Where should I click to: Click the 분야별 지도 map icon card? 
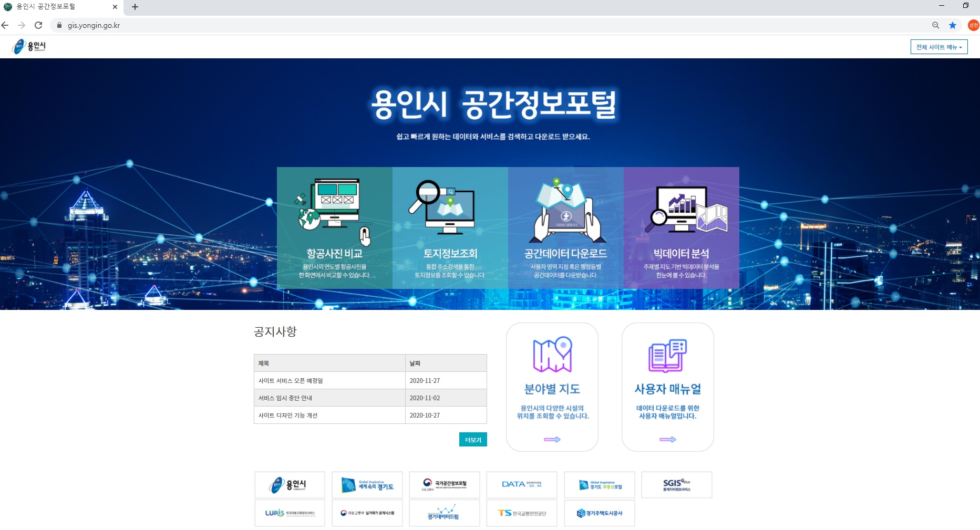click(x=552, y=387)
